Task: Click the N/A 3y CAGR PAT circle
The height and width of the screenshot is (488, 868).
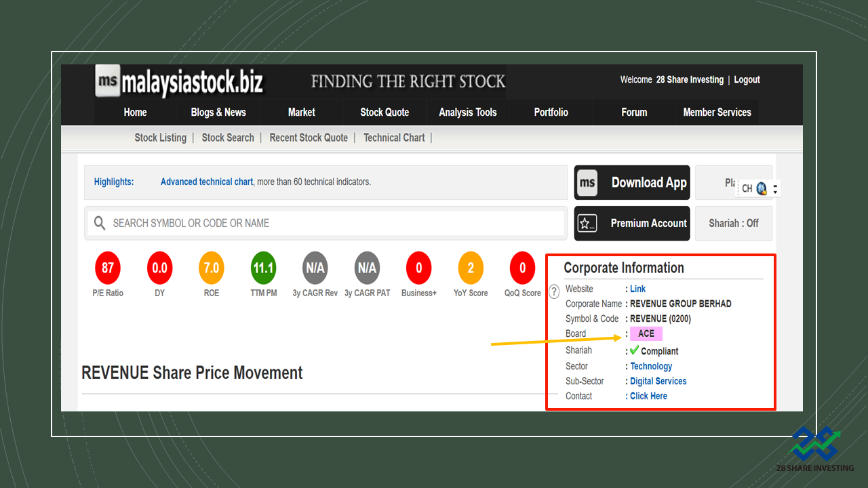Action: (367, 268)
